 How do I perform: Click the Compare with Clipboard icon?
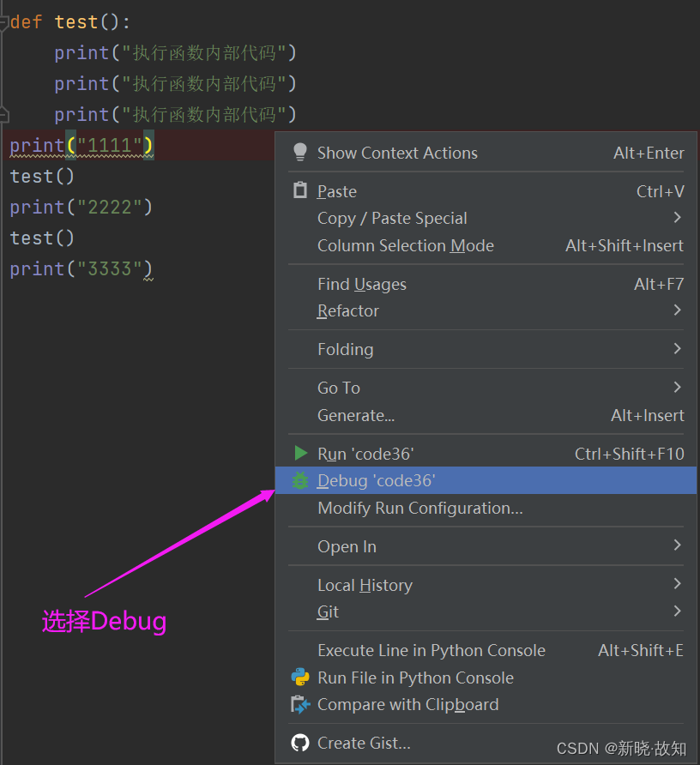tap(299, 704)
